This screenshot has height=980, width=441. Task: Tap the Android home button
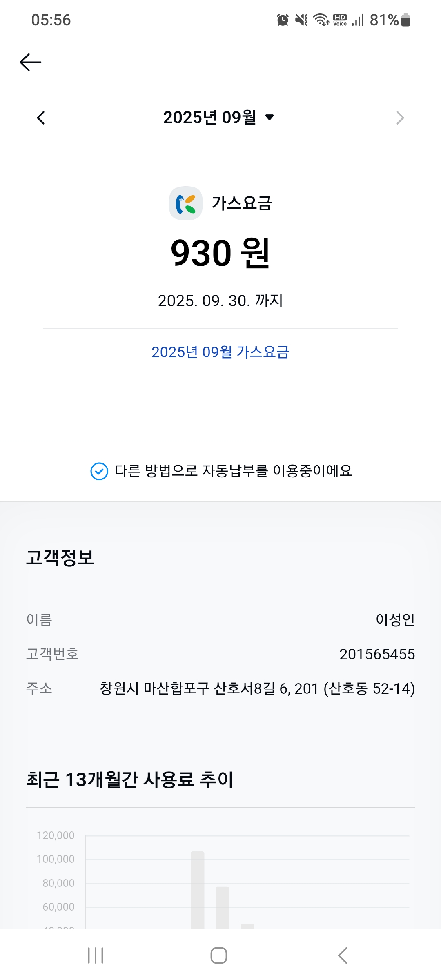tap(219, 955)
